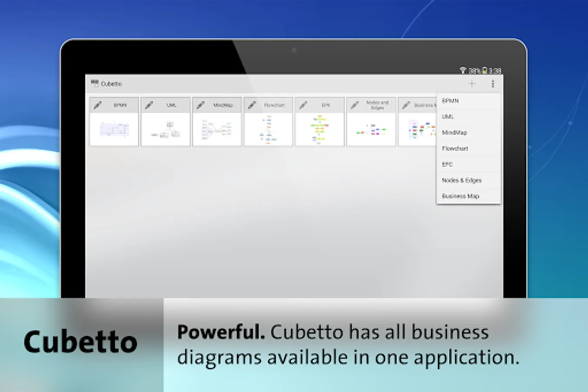
Task: Choose Flowchart from the dropdown menu
Action: pos(469,149)
